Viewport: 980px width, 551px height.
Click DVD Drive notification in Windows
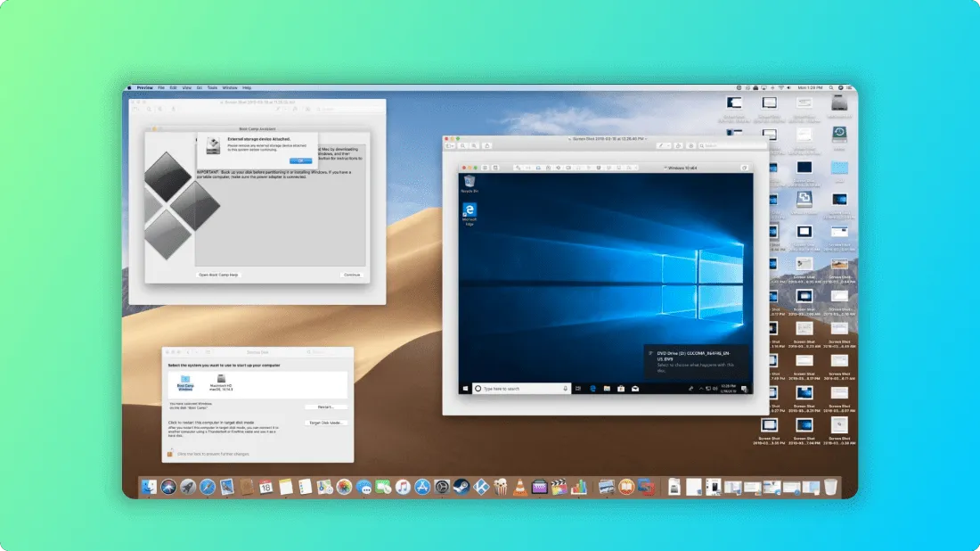[x=697, y=361]
